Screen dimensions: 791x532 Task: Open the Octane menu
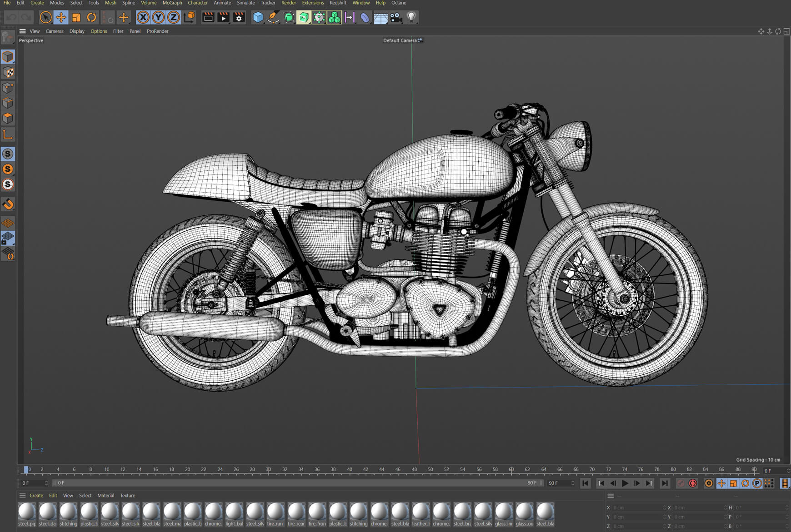pyautogui.click(x=399, y=3)
